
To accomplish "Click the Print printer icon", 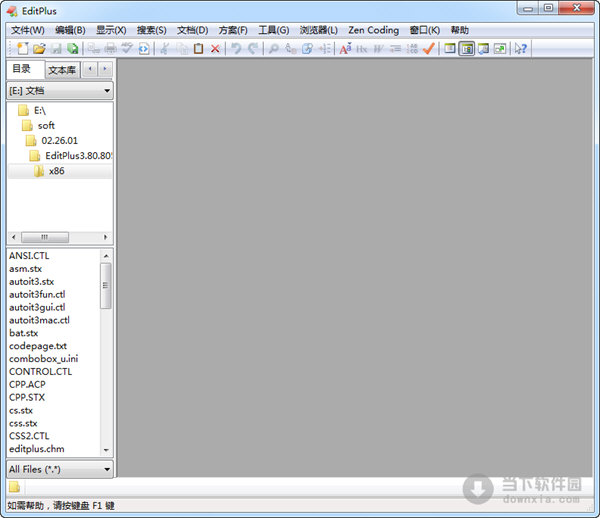I will click(x=111, y=49).
